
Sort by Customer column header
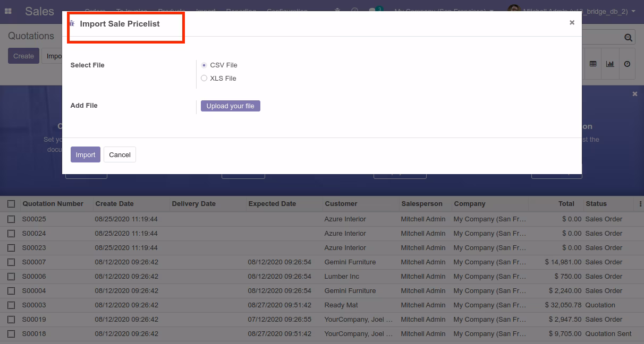(341, 204)
